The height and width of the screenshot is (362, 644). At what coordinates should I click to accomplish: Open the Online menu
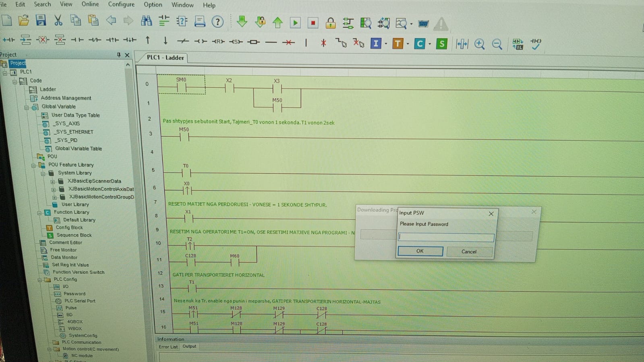(90, 4)
